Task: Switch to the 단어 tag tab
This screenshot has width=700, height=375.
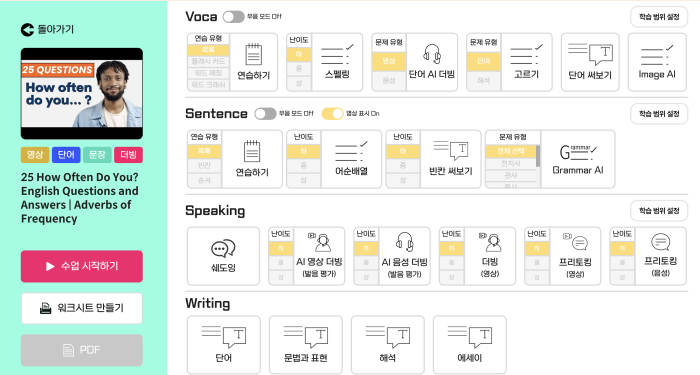Action: (x=66, y=155)
